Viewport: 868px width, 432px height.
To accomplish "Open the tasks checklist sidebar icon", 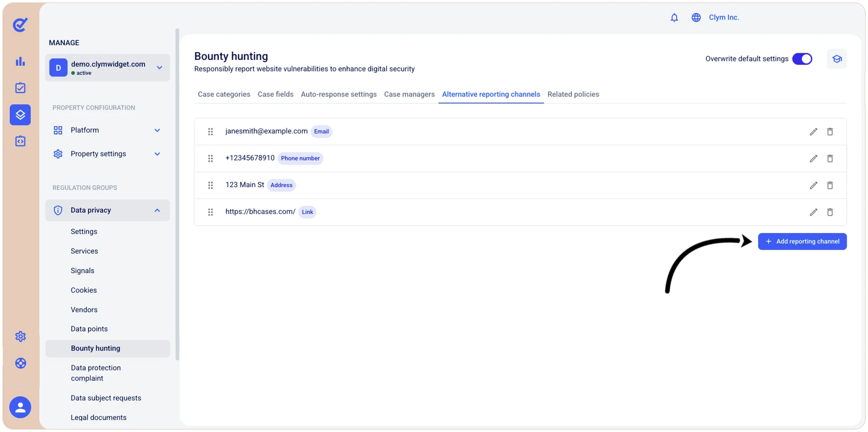I will coord(20,88).
